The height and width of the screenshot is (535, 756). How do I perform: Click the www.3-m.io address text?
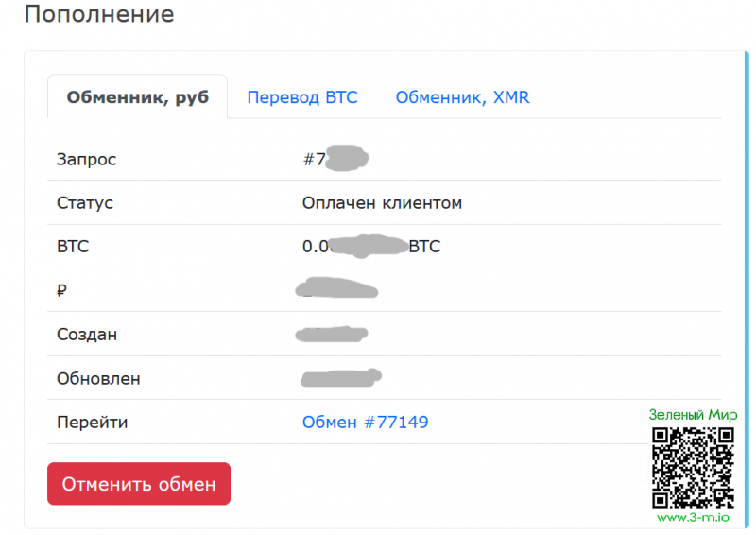(x=693, y=518)
